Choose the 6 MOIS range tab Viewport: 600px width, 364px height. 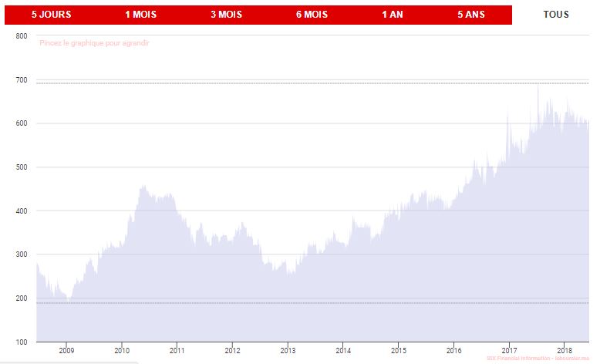(311, 15)
